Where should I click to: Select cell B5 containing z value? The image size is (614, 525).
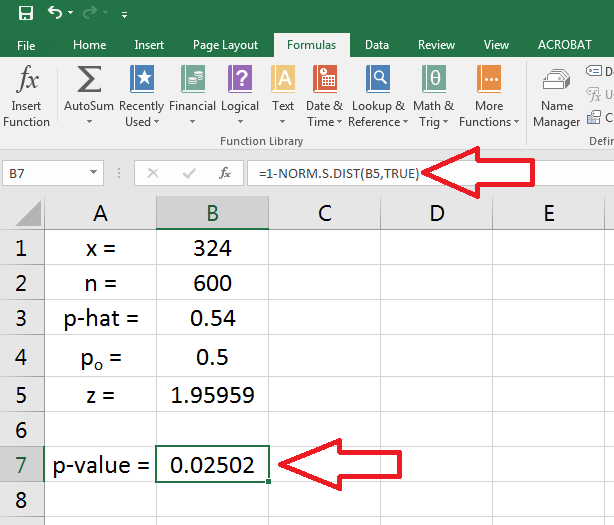click(x=212, y=395)
